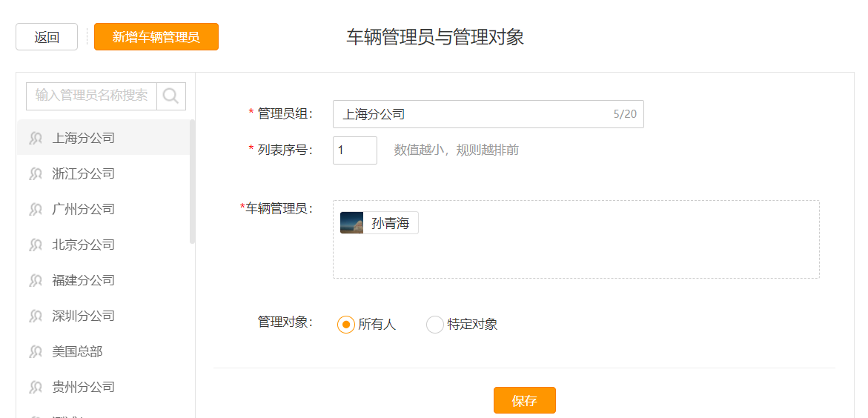Select 美国总部 in the admin list
This screenshot has height=418, width=868.
click(103, 351)
